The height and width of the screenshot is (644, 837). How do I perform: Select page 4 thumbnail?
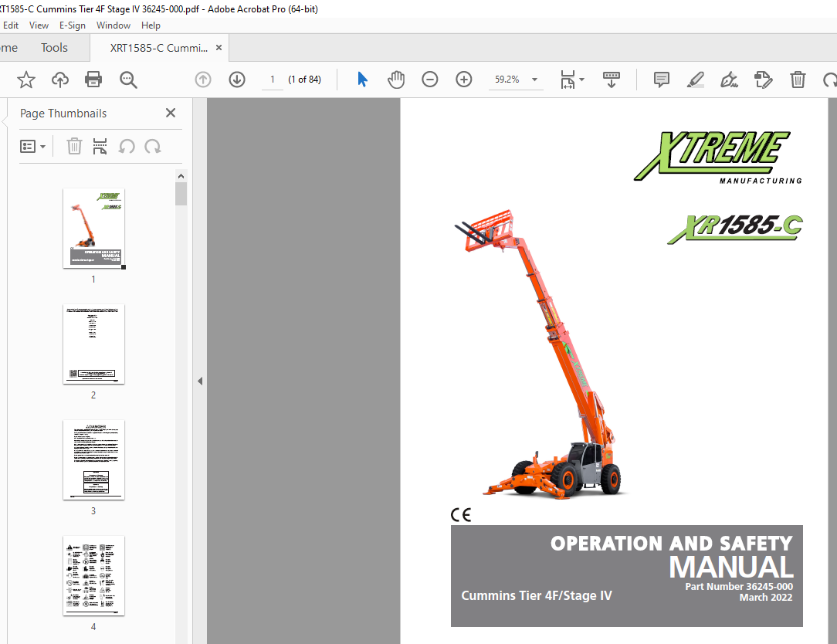[x=94, y=576]
